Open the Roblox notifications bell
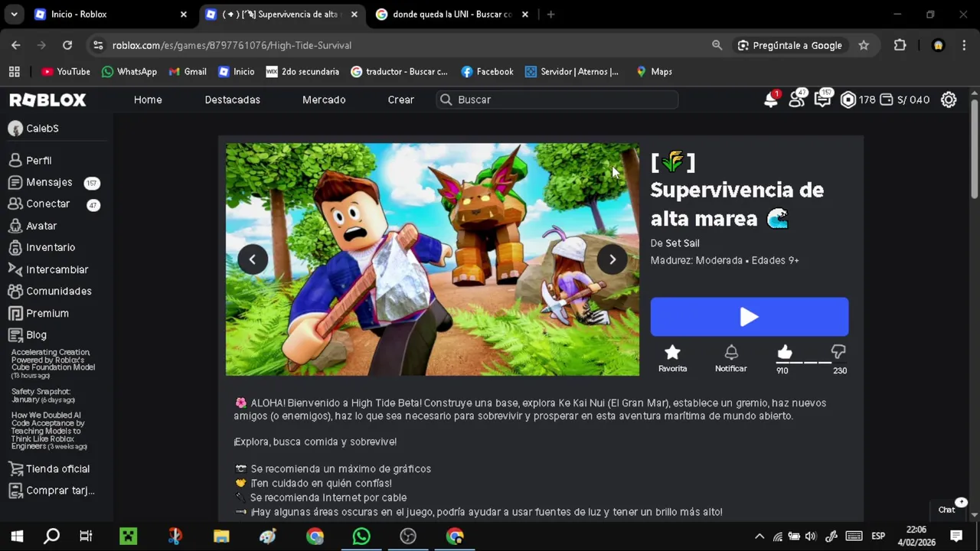This screenshot has width=980, height=551. (770, 99)
